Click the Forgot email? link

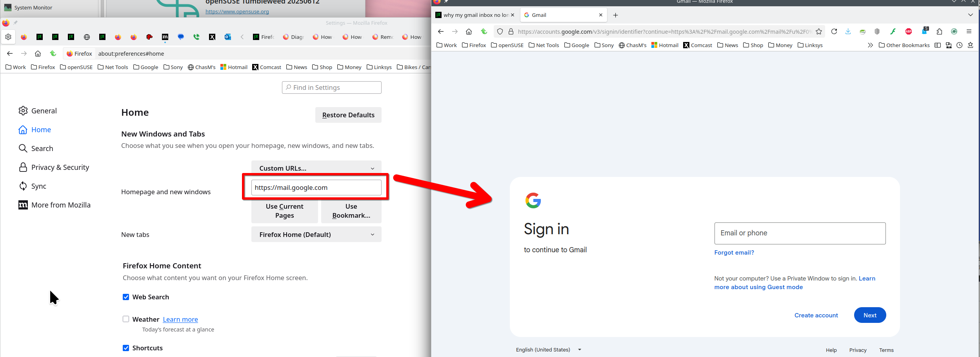[x=734, y=252]
